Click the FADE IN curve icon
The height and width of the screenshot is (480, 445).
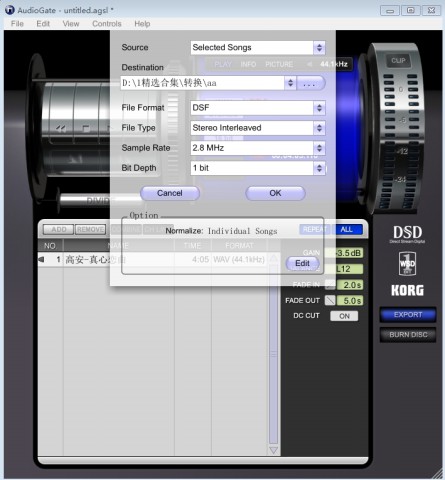pos(330,285)
